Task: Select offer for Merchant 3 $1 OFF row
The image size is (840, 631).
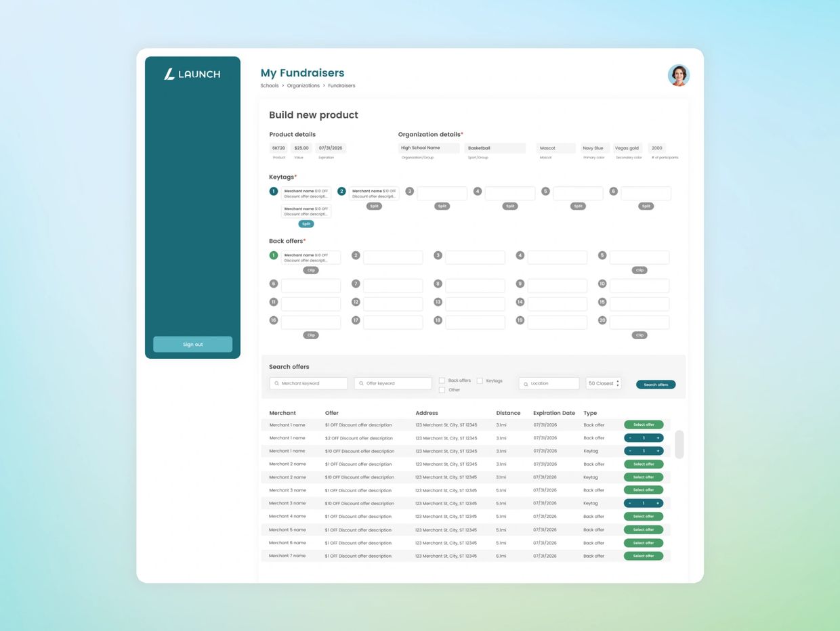Action: 644,490
